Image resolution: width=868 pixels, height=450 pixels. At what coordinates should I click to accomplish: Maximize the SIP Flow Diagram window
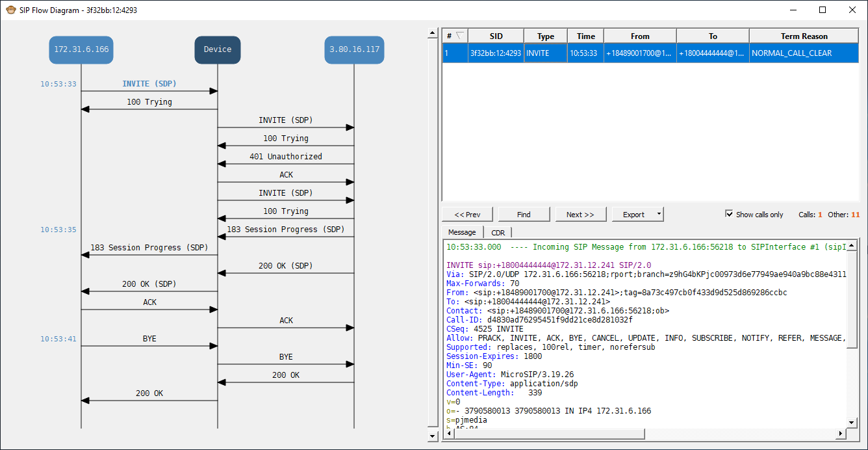coord(823,10)
